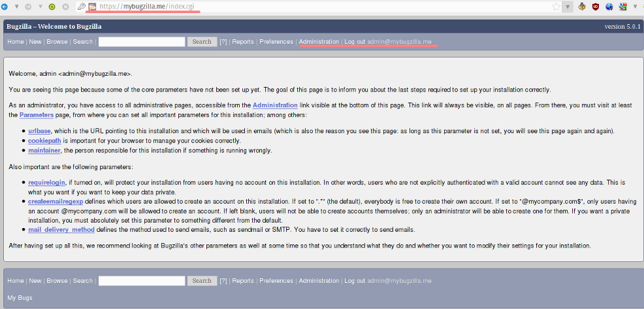This screenshot has width=644, height=309.
Task: Open the createemailregexp parameter link
Action: point(56,201)
